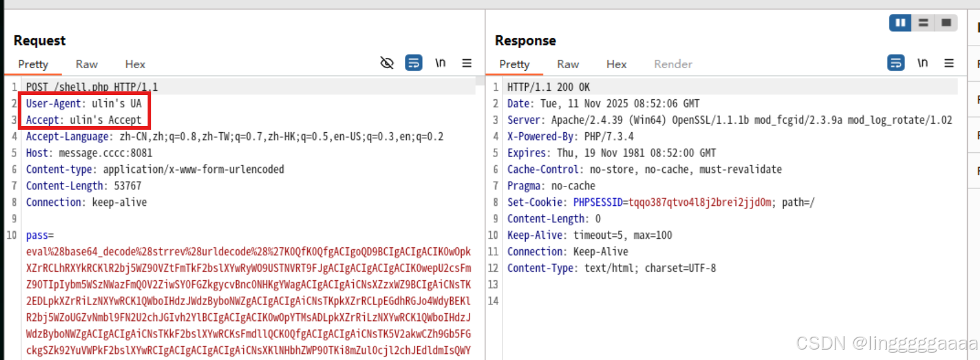980x360 pixels.
Task: Click the Accept: ulin's Accept header
Action: click(x=84, y=120)
